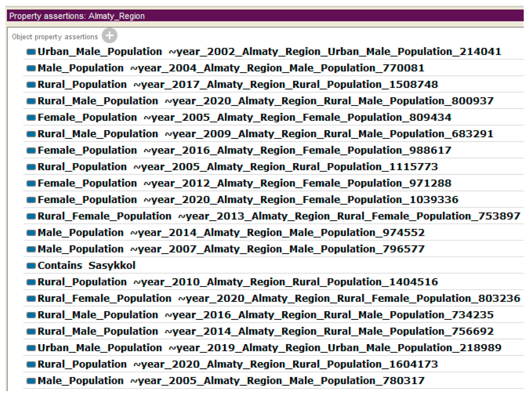Click the add object property assertion plus icon

[x=109, y=36]
